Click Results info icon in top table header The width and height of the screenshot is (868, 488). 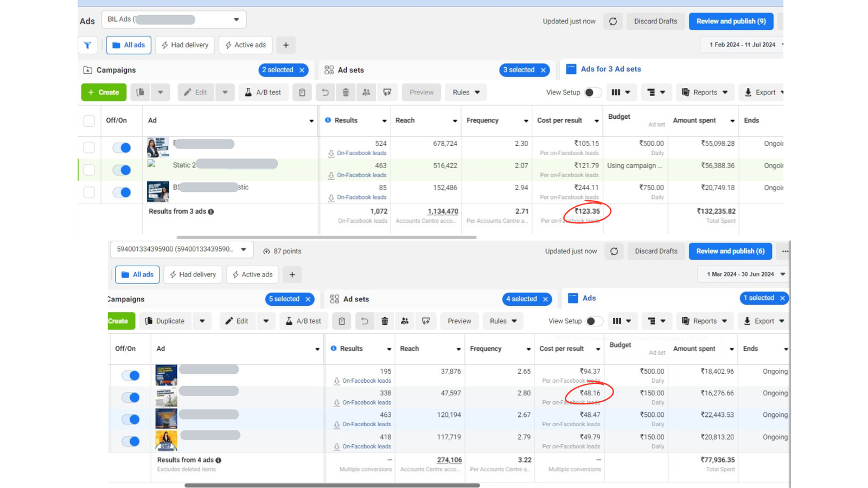[x=328, y=120]
